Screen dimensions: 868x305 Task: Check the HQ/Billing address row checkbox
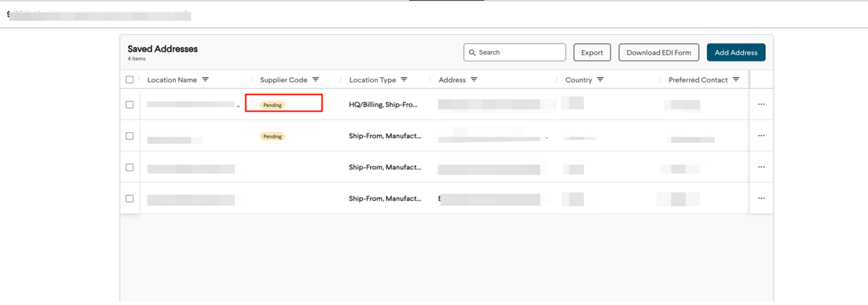pos(130,105)
